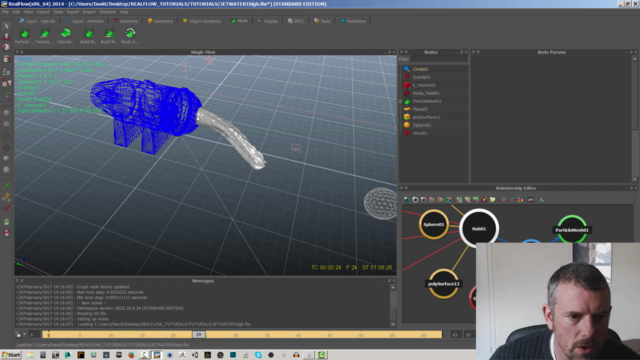Select the arrow selection tool in left toolbar
This screenshot has height=360, width=640.
(x=7, y=26)
